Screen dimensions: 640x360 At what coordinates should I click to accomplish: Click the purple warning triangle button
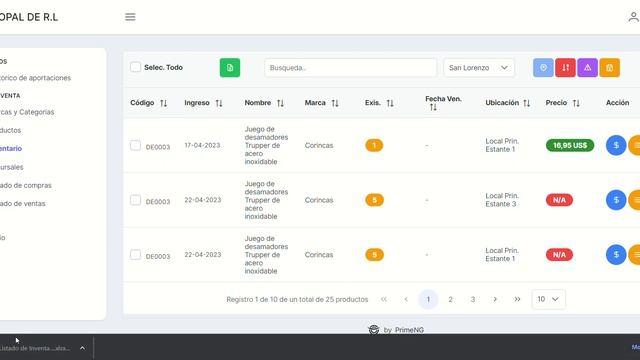(x=587, y=68)
